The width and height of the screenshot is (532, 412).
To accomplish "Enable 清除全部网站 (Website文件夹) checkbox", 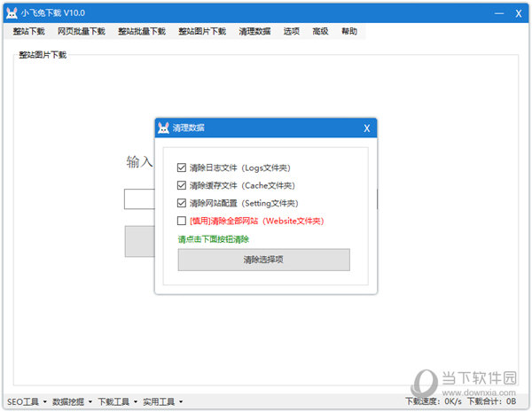I will [x=182, y=221].
